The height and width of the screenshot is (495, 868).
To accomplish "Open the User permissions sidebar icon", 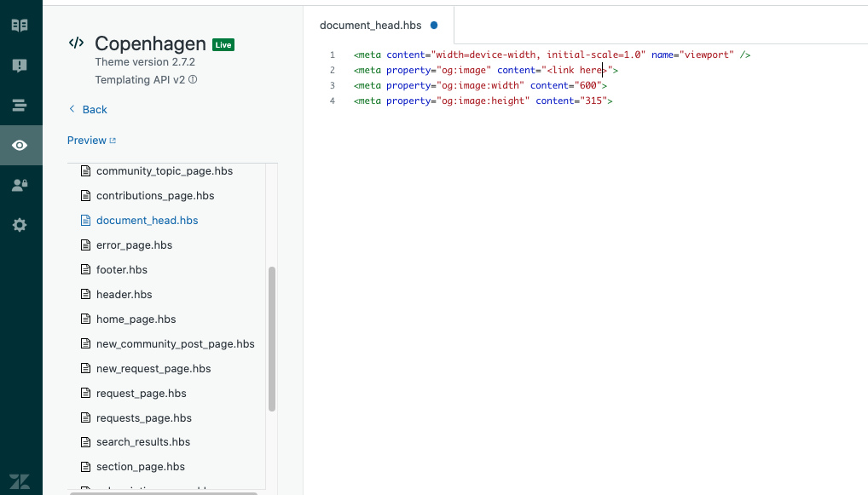I will [x=20, y=185].
